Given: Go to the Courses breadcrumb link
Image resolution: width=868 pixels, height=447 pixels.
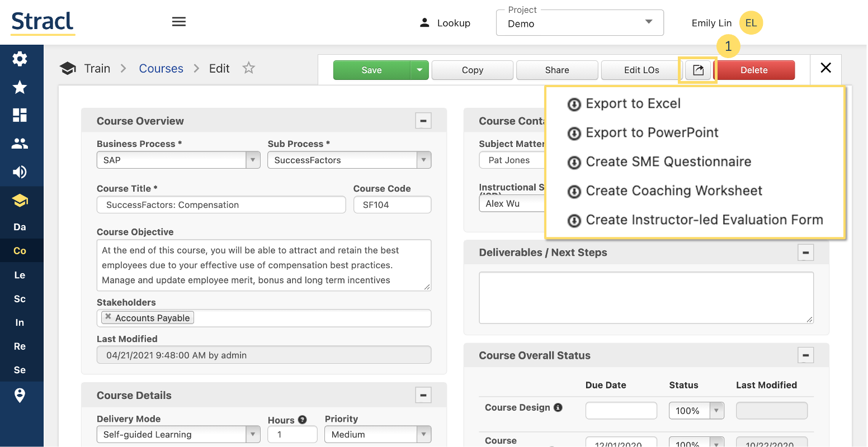Looking at the screenshot, I should (161, 68).
